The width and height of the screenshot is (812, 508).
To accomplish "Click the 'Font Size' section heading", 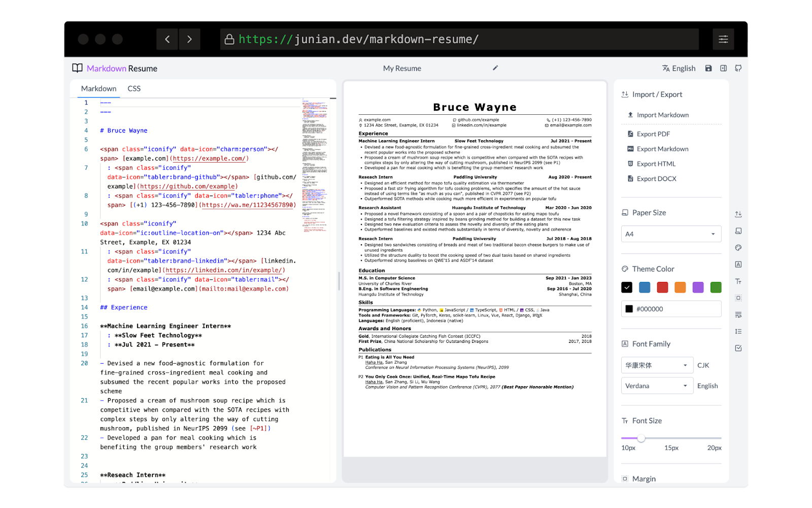I will pyautogui.click(x=647, y=421).
